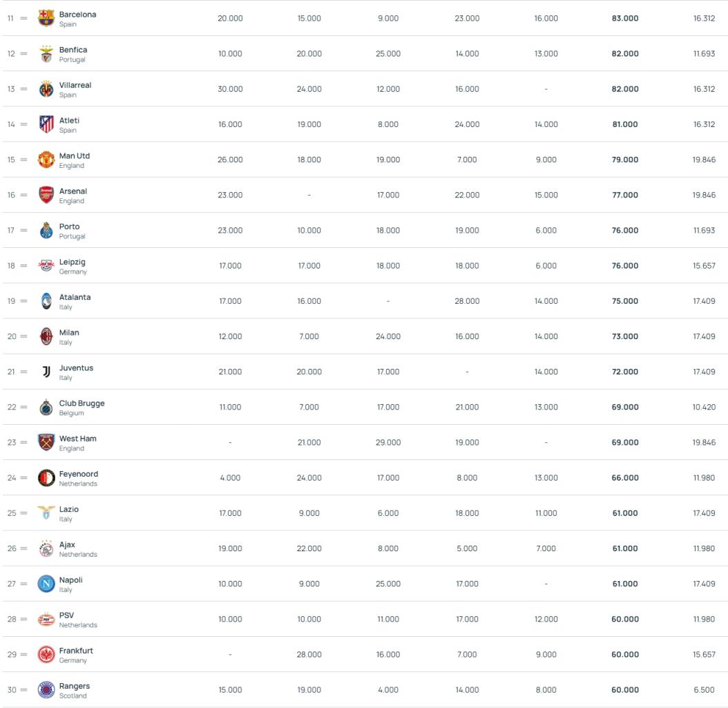Click the Man Utd club badge
Image resolution: width=728 pixels, height=708 pixels.
tap(46, 160)
